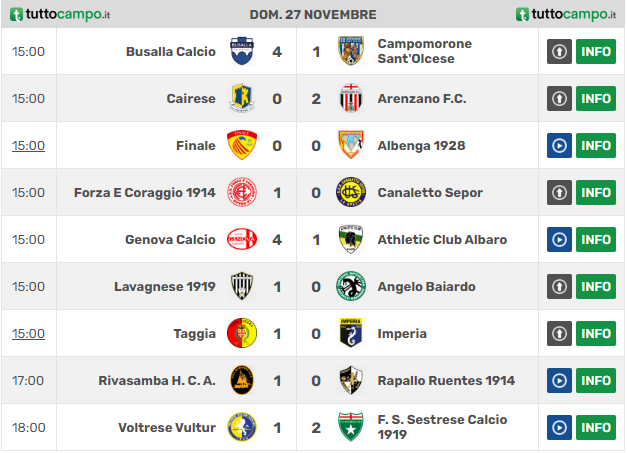Click the tuttocampo.it logo at top left

pyautogui.click(x=60, y=14)
